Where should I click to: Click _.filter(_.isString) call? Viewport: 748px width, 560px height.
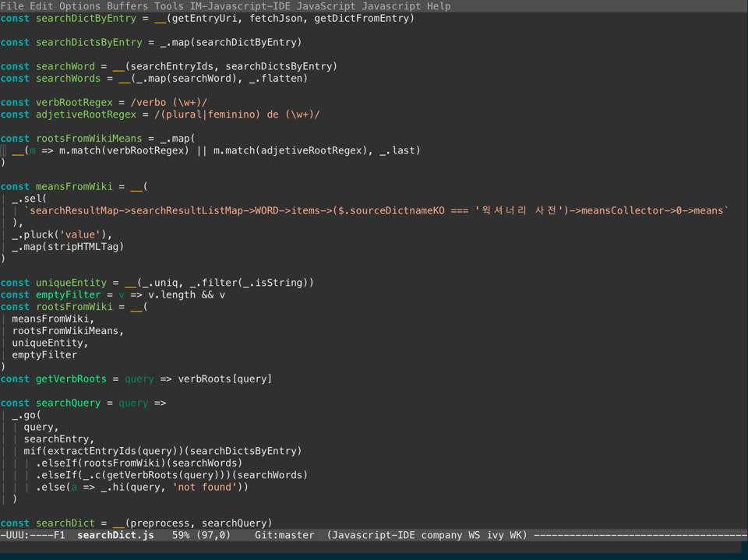coord(249,283)
